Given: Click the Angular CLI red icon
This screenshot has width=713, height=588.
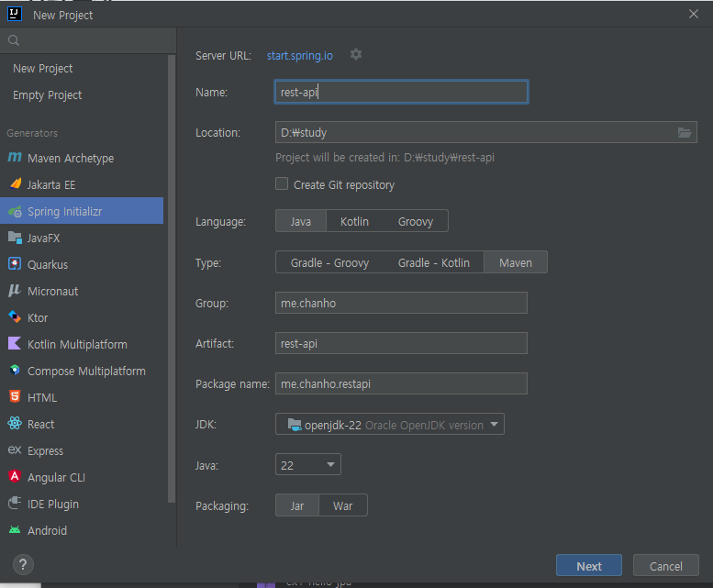Looking at the screenshot, I should (15, 476).
